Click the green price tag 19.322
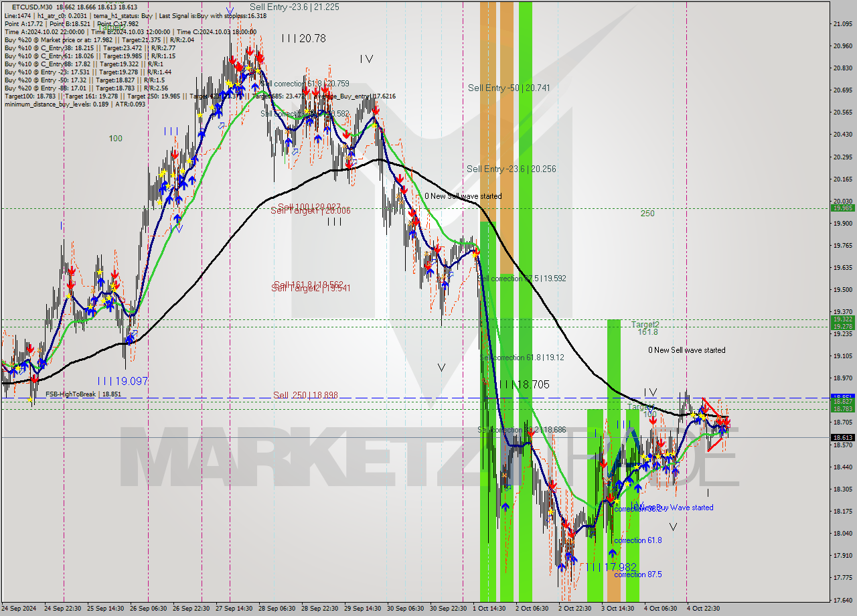This screenshot has width=857, height=616. tap(842, 319)
